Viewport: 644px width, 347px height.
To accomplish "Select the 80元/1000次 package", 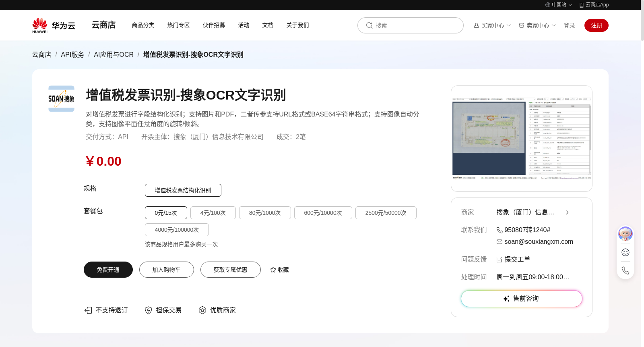I will [265, 213].
